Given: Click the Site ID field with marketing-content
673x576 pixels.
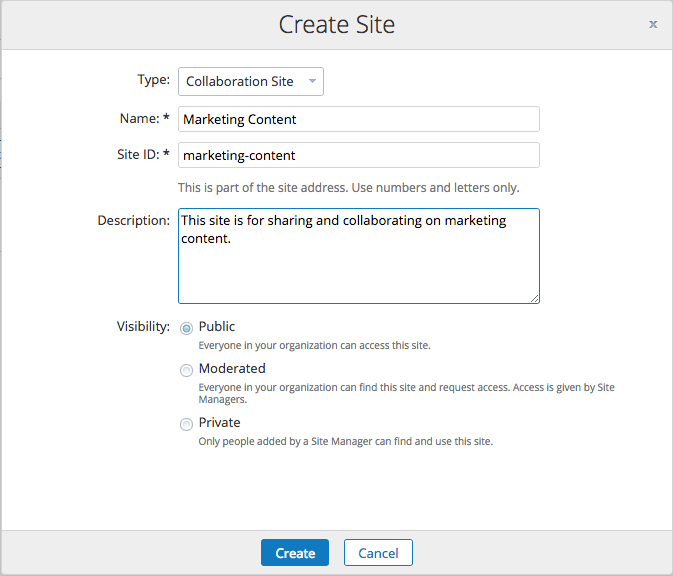Looking at the screenshot, I should coord(359,155).
